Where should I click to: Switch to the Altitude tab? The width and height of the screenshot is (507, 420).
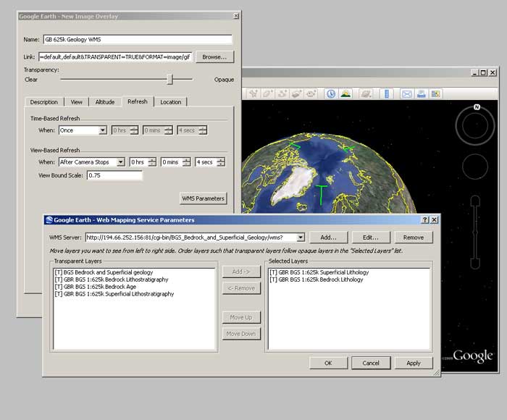[x=105, y=102]
